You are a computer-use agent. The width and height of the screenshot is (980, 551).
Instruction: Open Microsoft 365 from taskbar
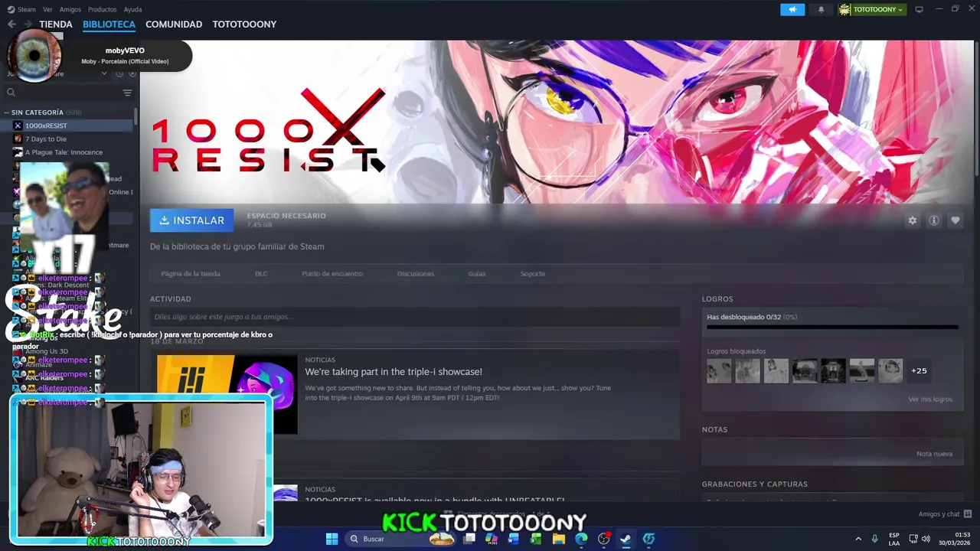click(x=492, y=539)
